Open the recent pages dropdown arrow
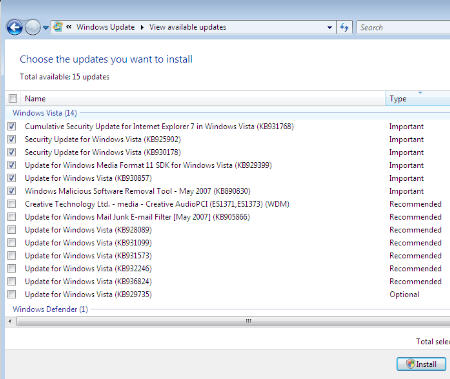The height and width of the screenshot is (379, 450). pyautogui.click(x=46, y=28)
